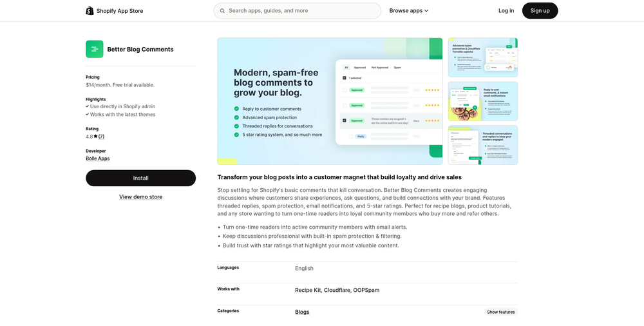
Task: Click the Shopify bag logo icon
Action: click(x=90, y=11)
